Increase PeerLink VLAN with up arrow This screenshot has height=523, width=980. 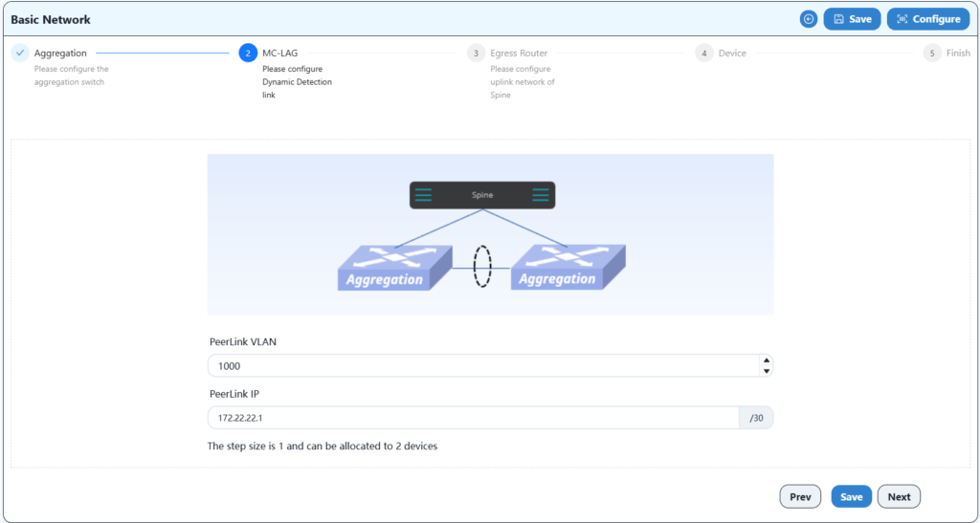(766, 360)
